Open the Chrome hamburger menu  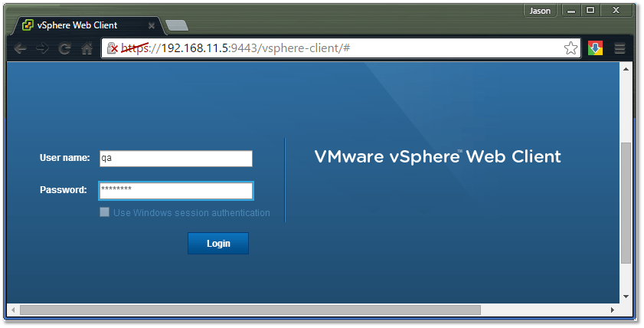coord(619,48)
